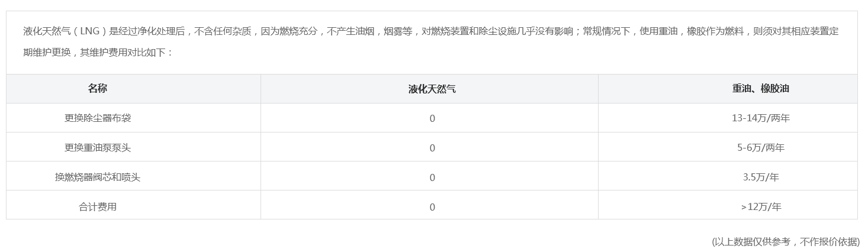Click the LNG zero value for 更换重油泵泵头
This screenshot has height=252, width=868.
pos(432,148)
